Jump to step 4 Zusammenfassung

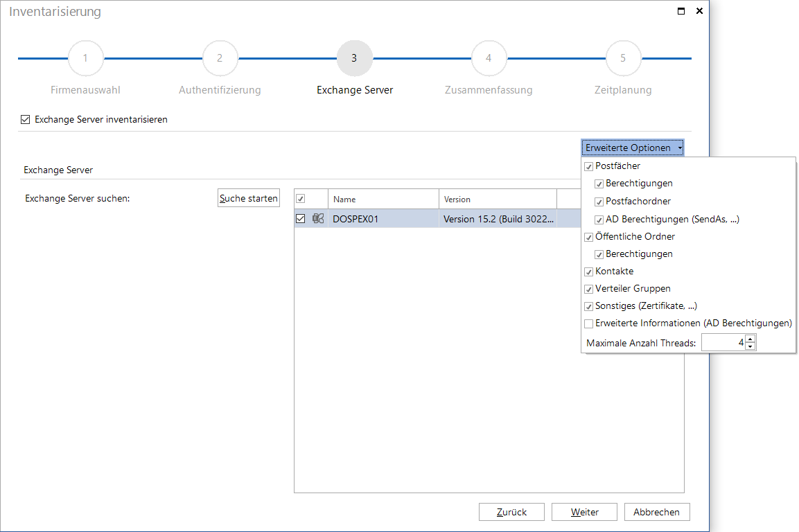pyautogui.click(x=489, y=58)
